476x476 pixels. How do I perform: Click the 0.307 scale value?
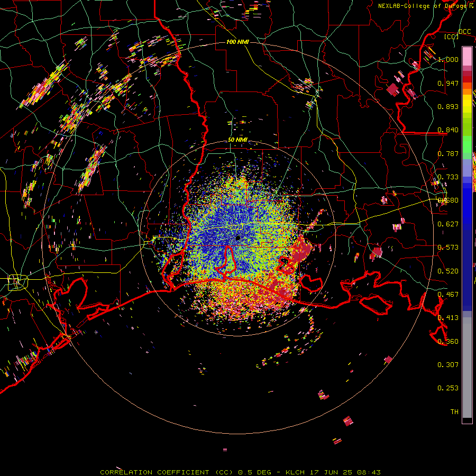pyautogui.click(x=448, y=365)
